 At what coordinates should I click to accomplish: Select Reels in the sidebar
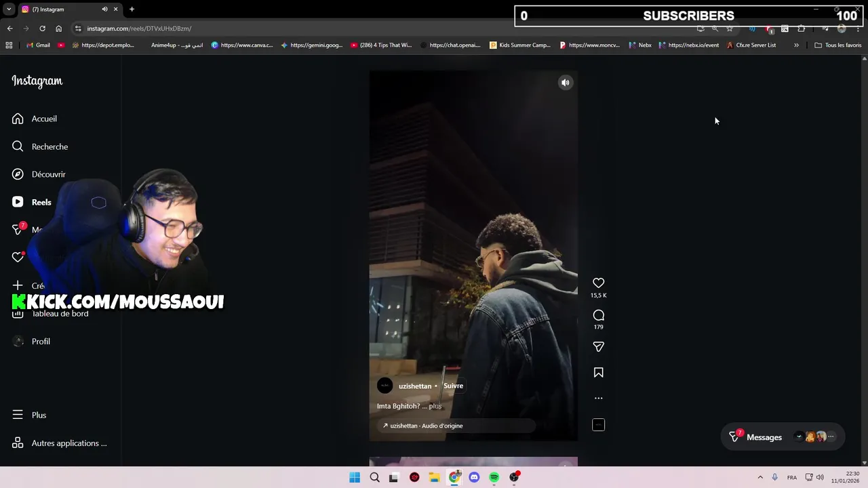[31, 202]
